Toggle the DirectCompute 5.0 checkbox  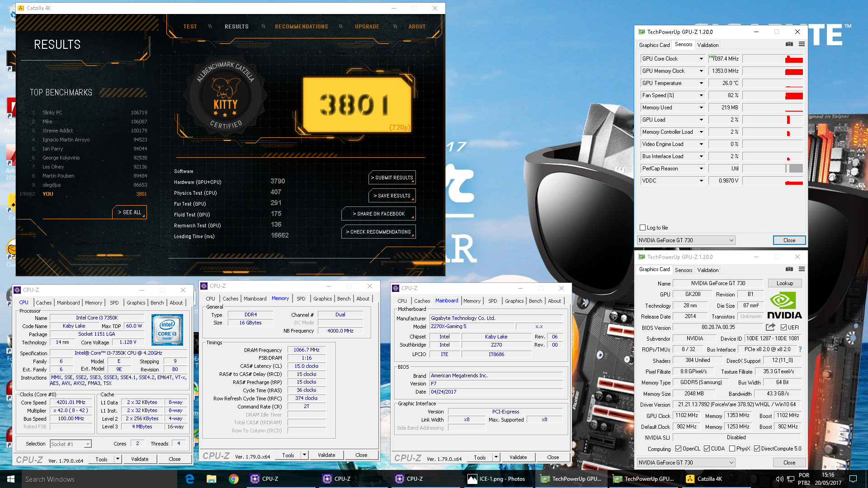(x=757, y=449)
